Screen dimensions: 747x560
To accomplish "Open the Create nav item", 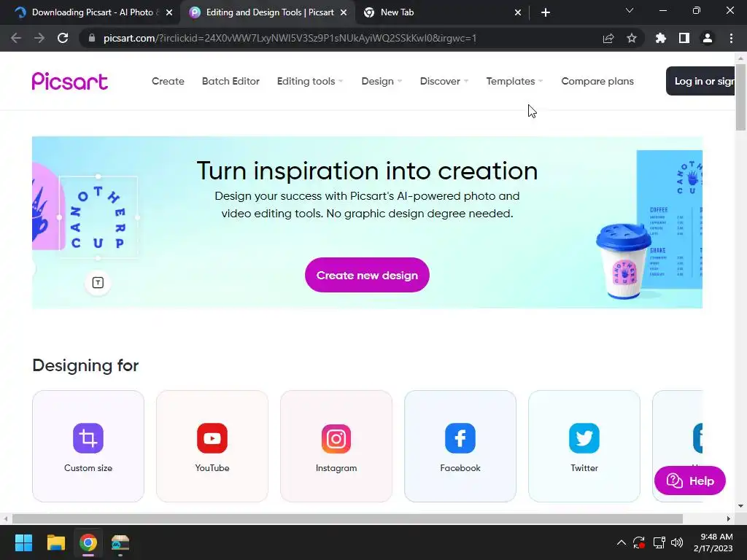I will pos(168,81).
